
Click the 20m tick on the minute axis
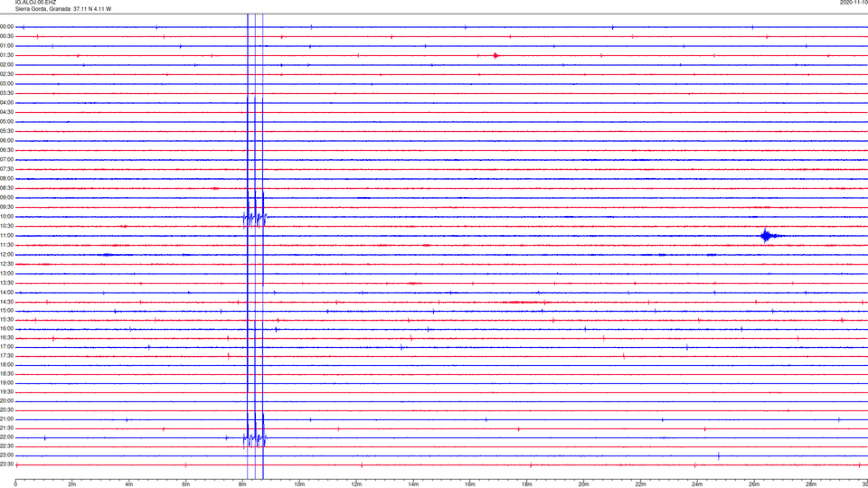[x=583, y=484]
